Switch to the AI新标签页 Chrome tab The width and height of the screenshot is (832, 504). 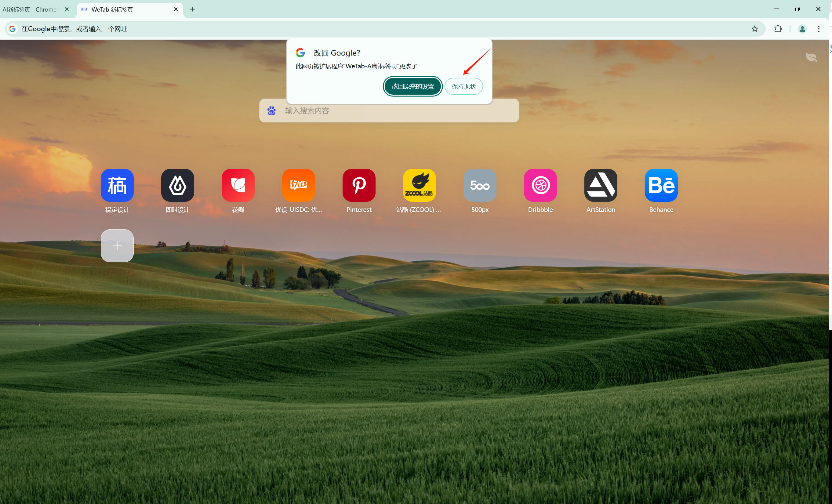[31, 9]
